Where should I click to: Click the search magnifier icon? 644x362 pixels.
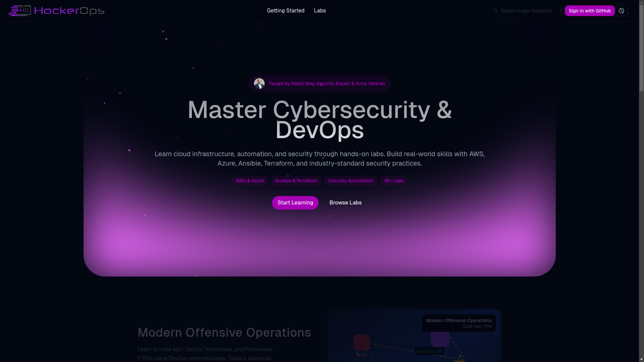[x=495, y=11]
